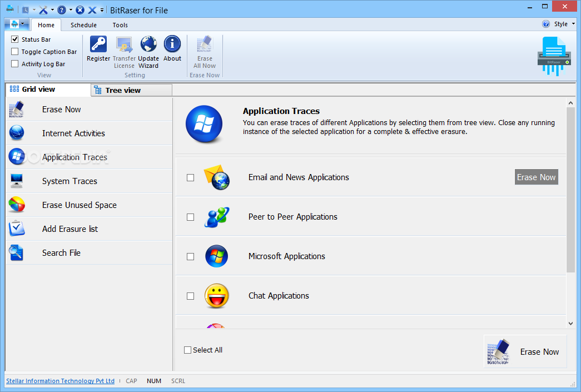Select Internet Activities in the sidebar
Image resolution: width=581 pixels, height=392 pixels.
pyautogui.click(x=73, y=133)
